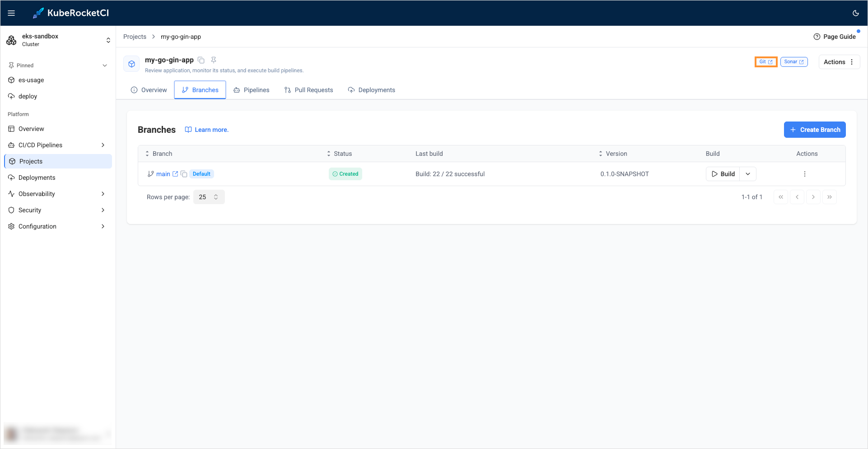Expand the CI/CD Pipelines sidebar item
The height and width of the screenshot is (449, 868).
[x=103, y=145]
